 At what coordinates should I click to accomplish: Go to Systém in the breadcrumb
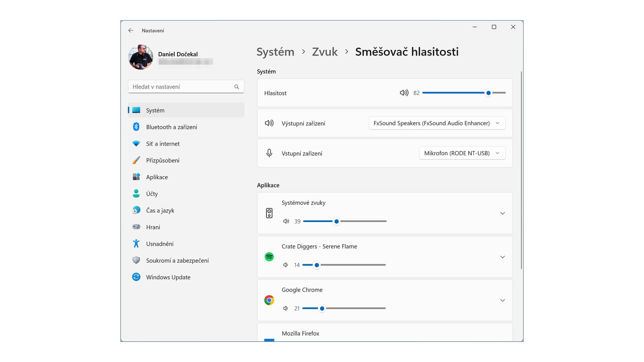(275, 52)
